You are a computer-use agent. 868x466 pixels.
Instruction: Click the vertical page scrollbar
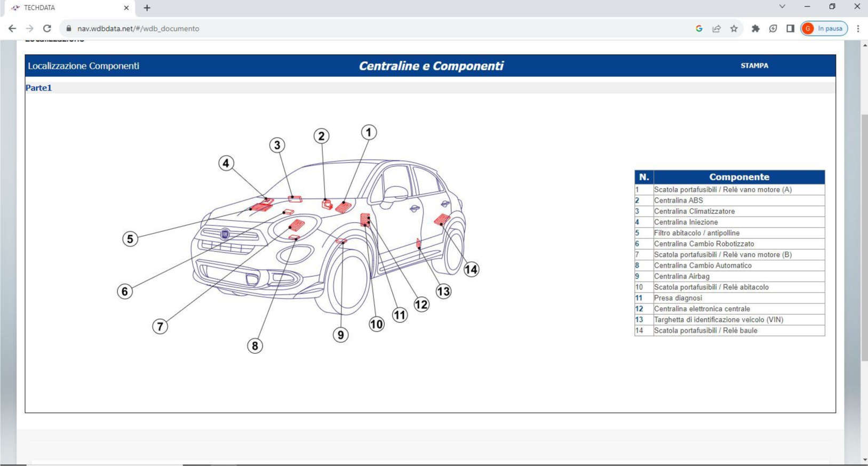[x=864, y=237]
